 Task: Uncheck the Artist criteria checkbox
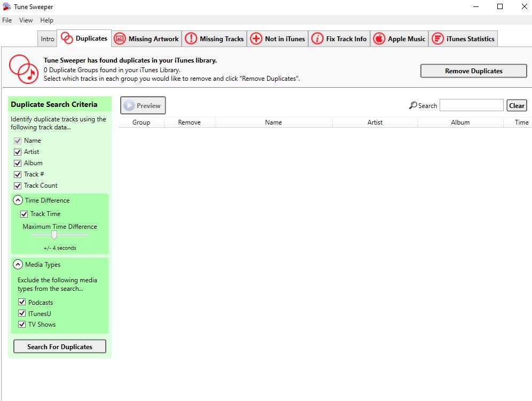(x=18, y=152)
